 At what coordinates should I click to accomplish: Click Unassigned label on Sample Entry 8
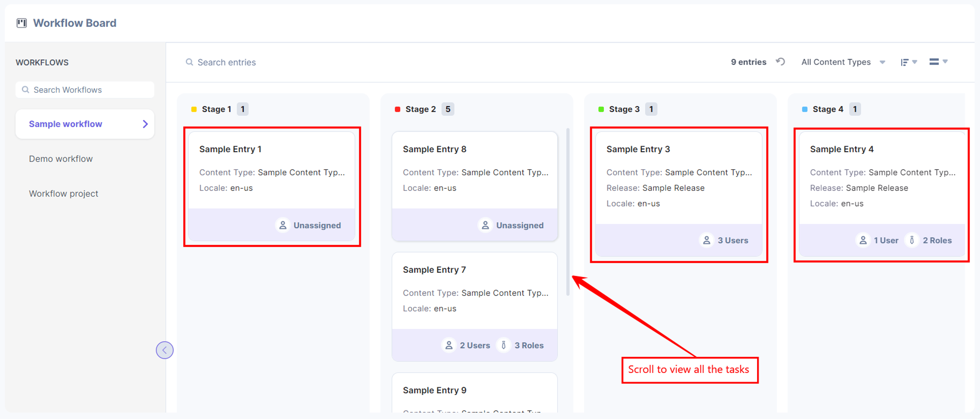coord(520,226)
